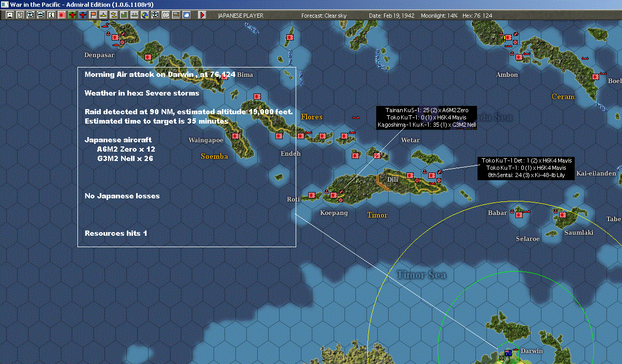Select the Japanese base icon at Babar

tap(519, 214)
